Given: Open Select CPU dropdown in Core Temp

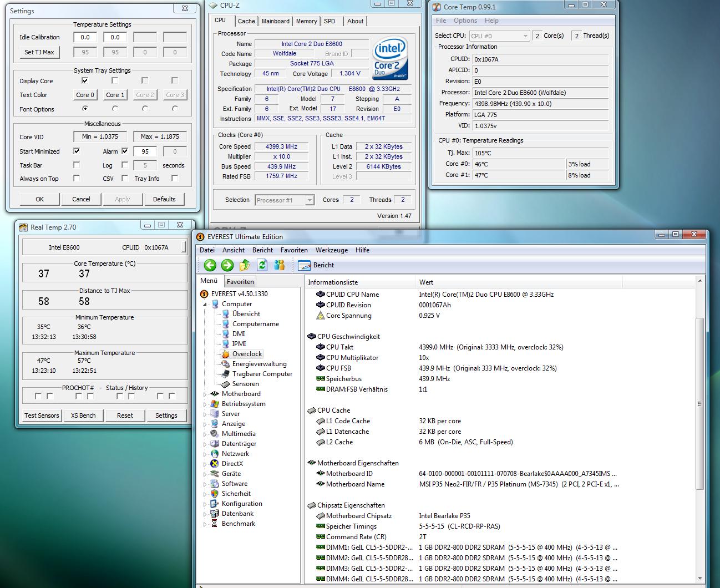Looking at the screenshot, I should click(x=499, y=36).
